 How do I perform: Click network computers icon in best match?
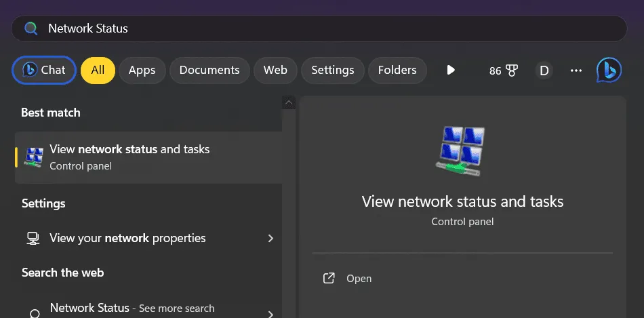tap(34, 157)
